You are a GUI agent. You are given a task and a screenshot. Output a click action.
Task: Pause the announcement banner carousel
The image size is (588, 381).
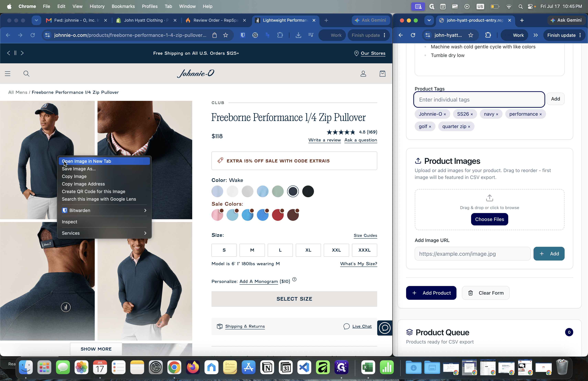[15, 53]
